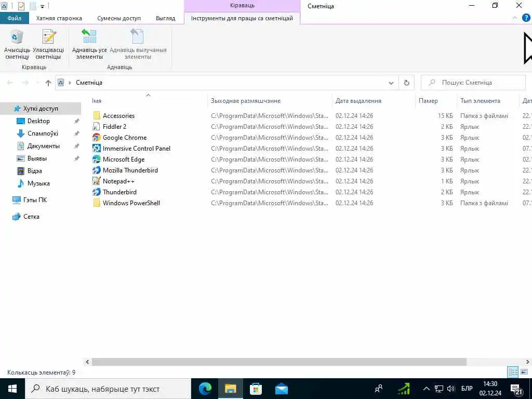Click the 15 КБ size cell of Accessories
This screenshot has width=532, height=399.
445,116
